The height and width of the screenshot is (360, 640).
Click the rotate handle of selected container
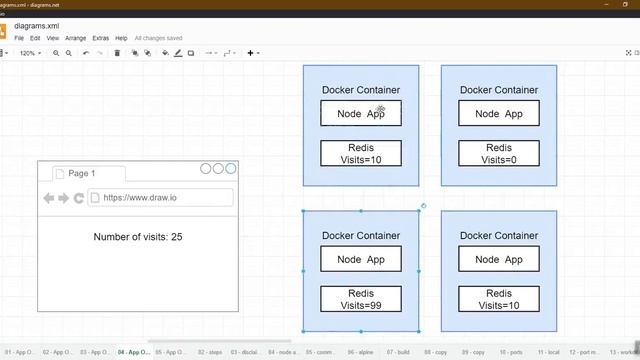424,206
